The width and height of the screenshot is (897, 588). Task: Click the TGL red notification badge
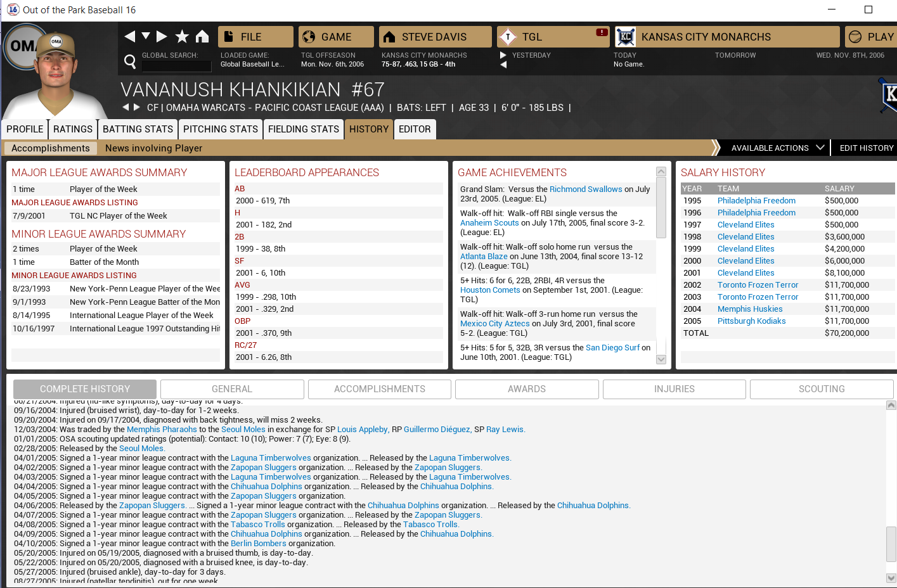(x=602, y=32)
